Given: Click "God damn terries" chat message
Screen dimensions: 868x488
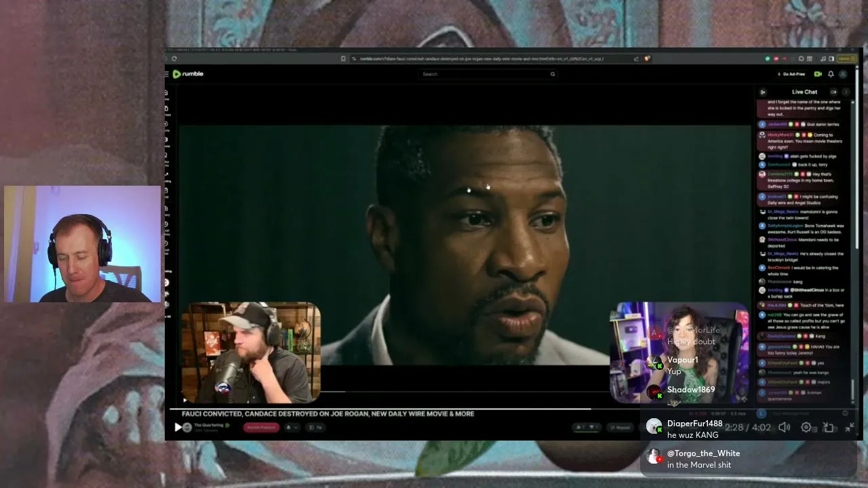Looking at the screenshot, I should pyautogui.click(x=823, y=125).
